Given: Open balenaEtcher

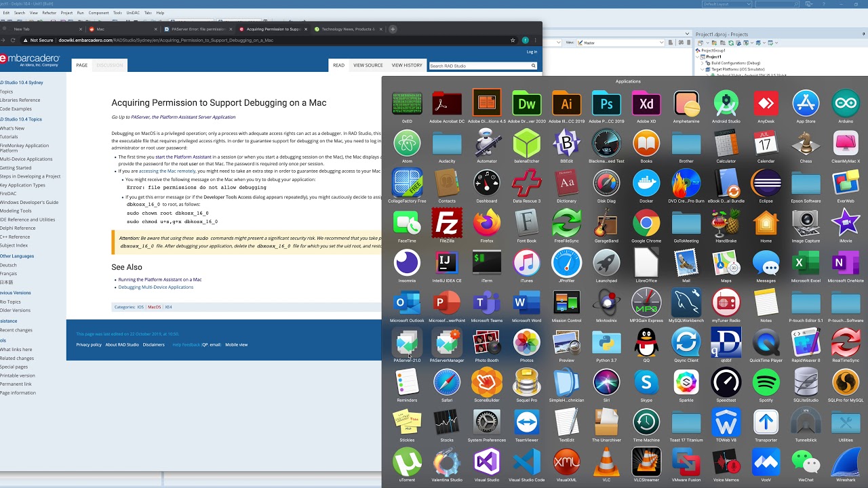Looking at the screenshot, I should [x=527, y=144].
